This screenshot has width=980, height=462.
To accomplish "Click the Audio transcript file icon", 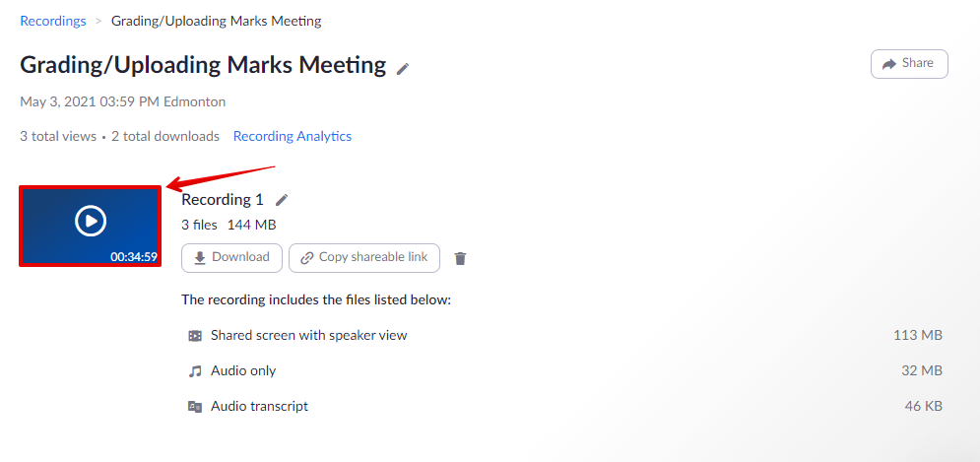I will (x=195, y=407).
